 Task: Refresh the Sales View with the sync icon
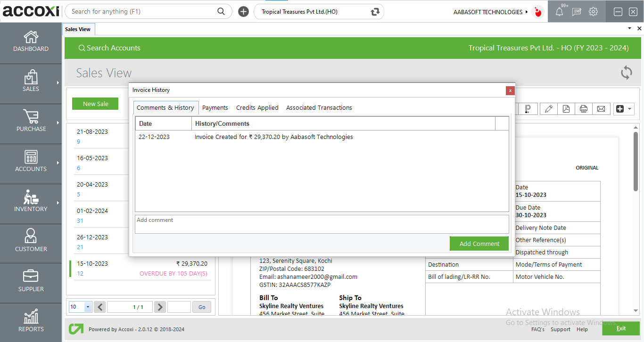(x=626, y=73)
